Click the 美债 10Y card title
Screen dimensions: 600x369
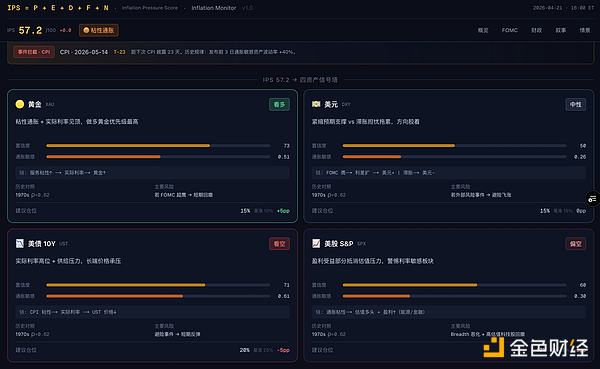pyautogui.click(x=42, y=243)
